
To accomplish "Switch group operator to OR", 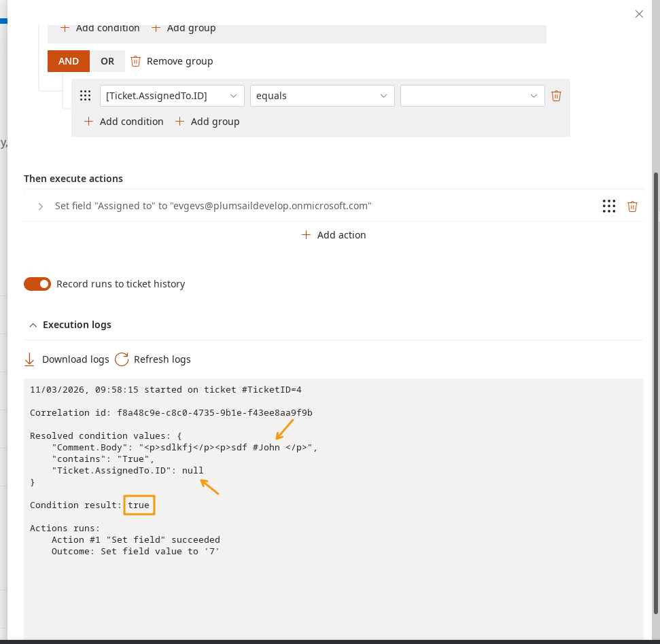I will point(107,61).
